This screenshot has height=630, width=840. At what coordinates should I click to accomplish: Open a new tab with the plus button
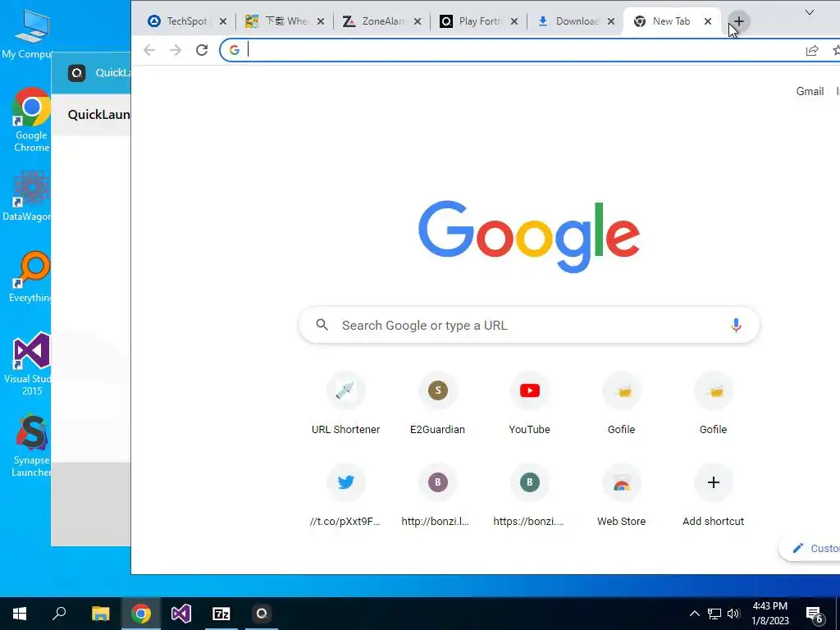click(739, 21)
